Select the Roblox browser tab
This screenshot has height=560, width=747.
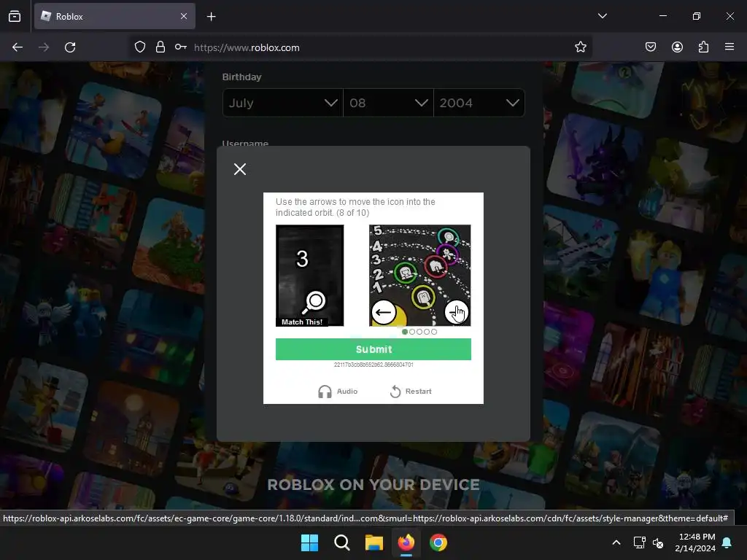point(115,16)
